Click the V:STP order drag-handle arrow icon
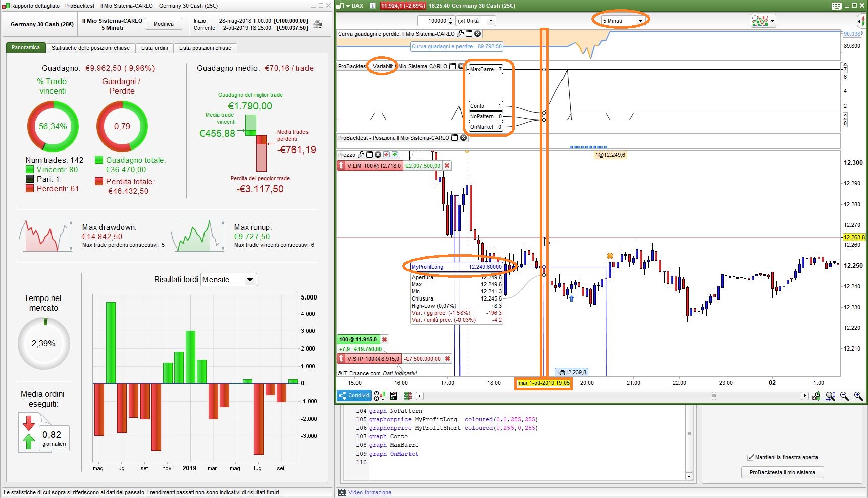This screenshot has width=868, height=498. [341, 359]
